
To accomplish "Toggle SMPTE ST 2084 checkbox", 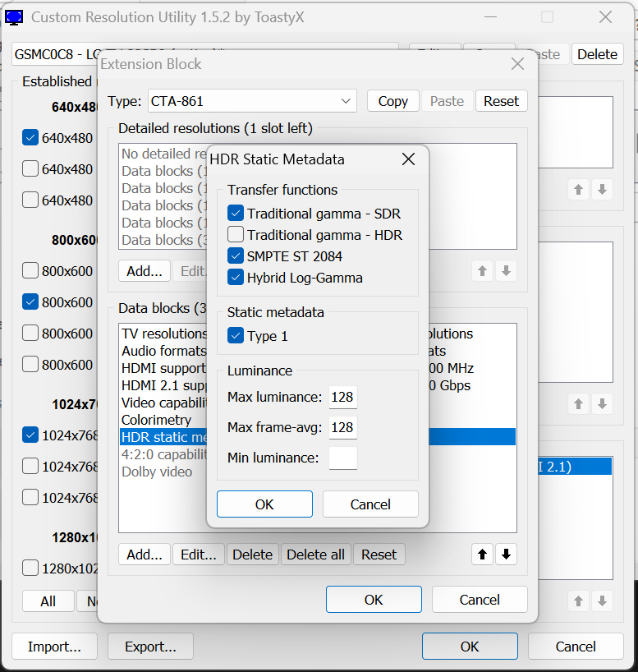I will tap(235, 256).
